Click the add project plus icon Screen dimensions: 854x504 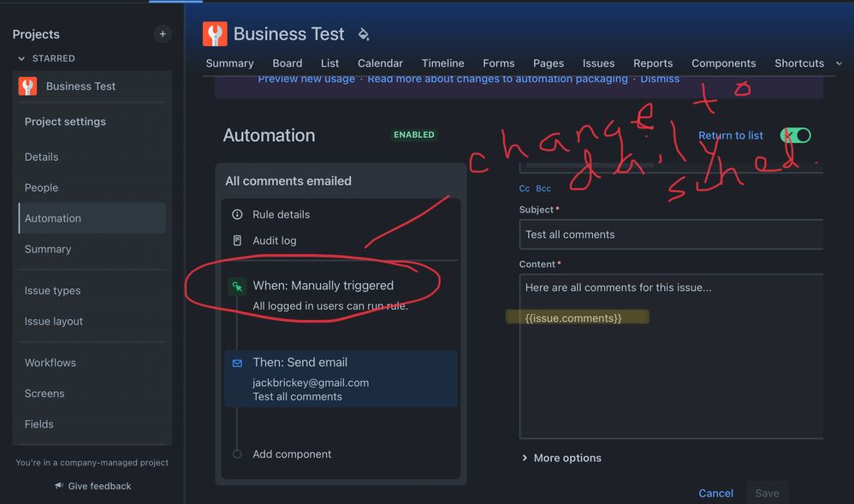tap(163, 33)
